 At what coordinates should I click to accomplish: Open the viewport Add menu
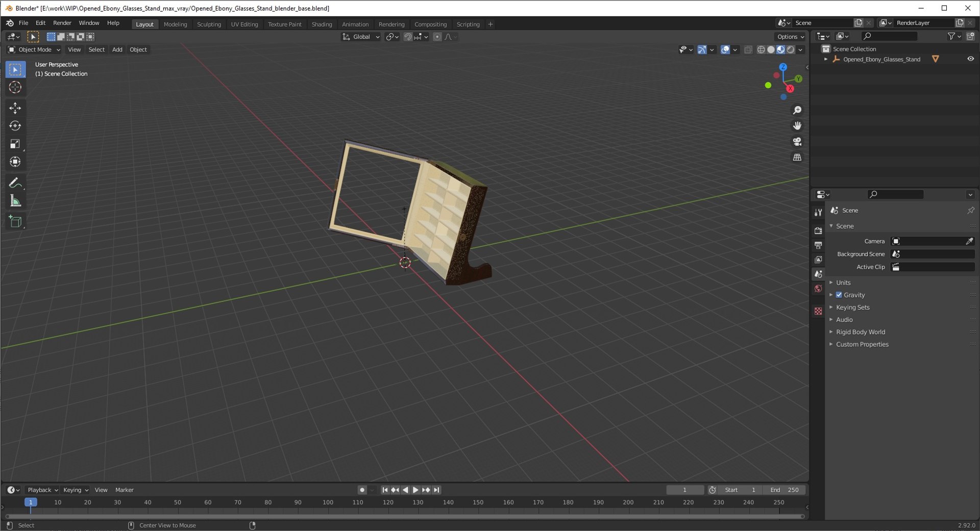tap(117, 49)
